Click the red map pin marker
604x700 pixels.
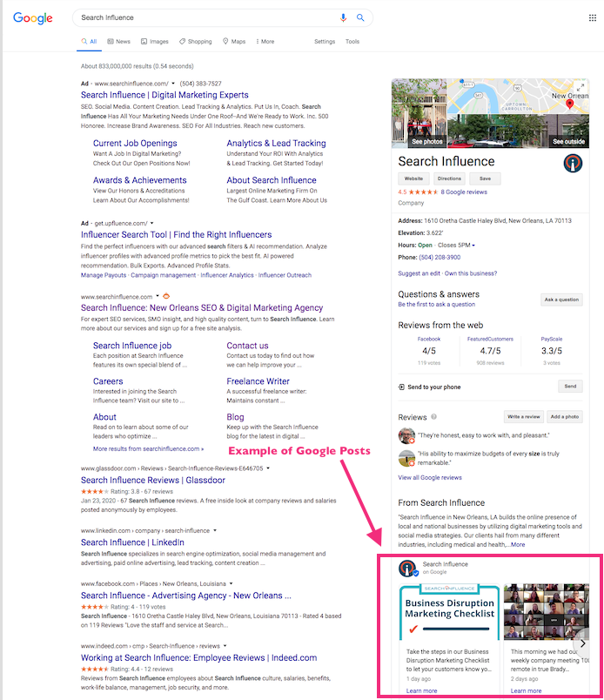click(x=570, y=104)
